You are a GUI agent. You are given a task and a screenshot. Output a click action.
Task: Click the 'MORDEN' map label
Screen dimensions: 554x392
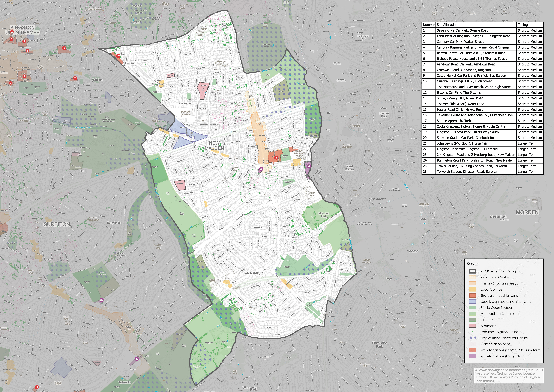tap(527, 212)
